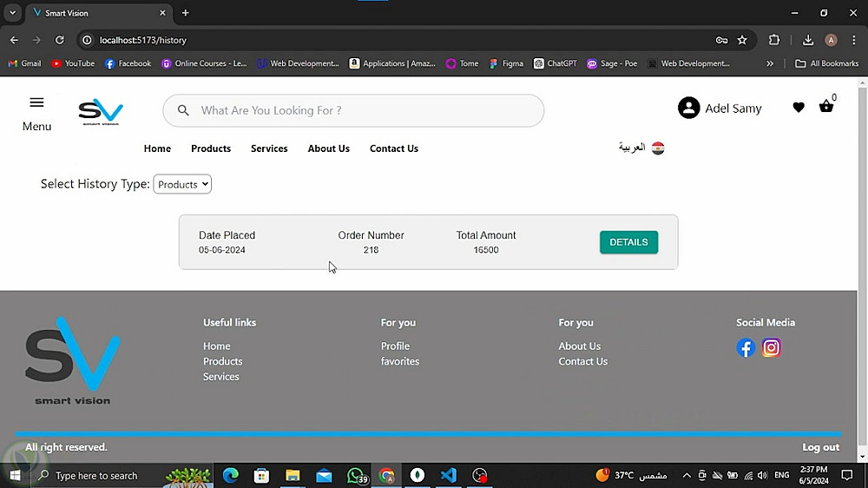Open File Explorer from the taskbar
The image size is (868, 488).
click(x=293, y=475)
